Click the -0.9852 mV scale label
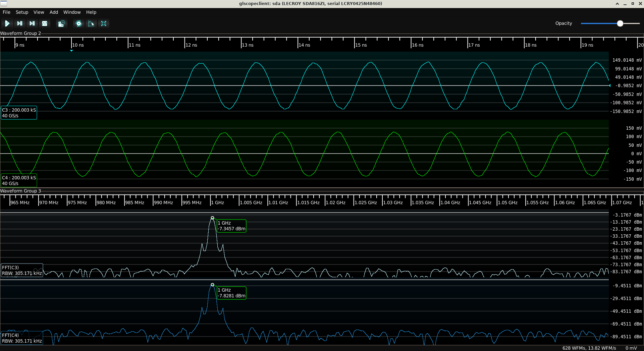Image resolution: width=644 pixels, height=351 pixels. [628, 85]
